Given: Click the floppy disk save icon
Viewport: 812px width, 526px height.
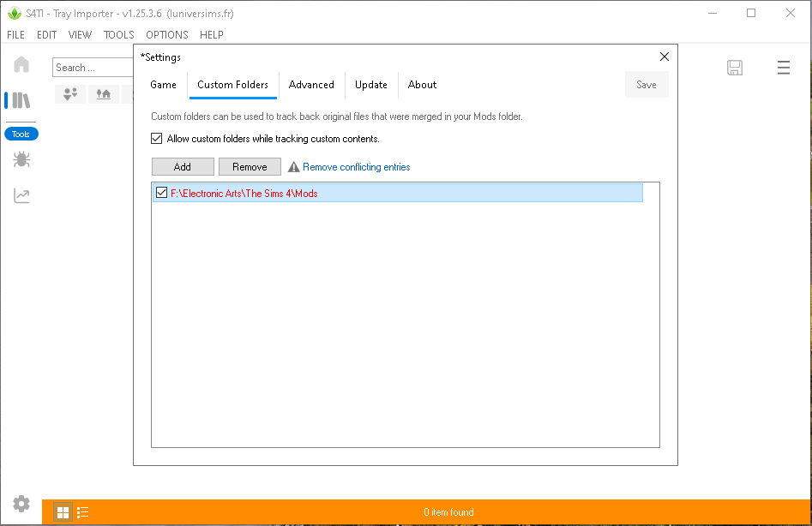Looking at the screenshot, I should pos(735,68).
